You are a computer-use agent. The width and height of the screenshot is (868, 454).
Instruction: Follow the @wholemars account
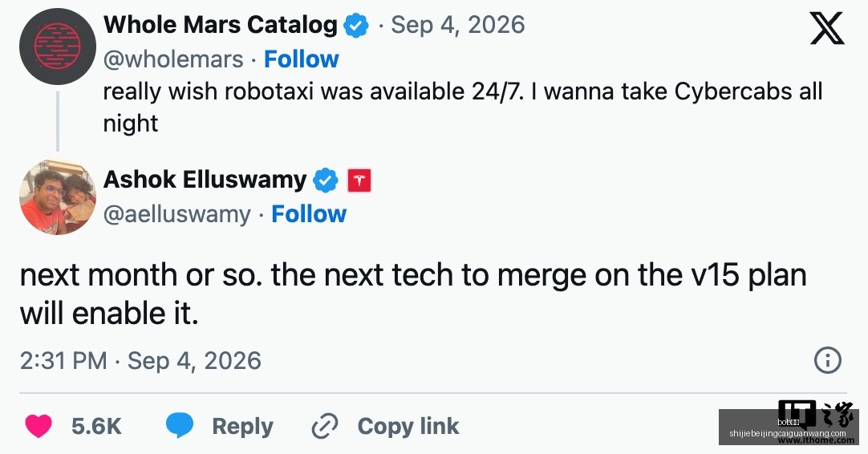coord(301,59)
